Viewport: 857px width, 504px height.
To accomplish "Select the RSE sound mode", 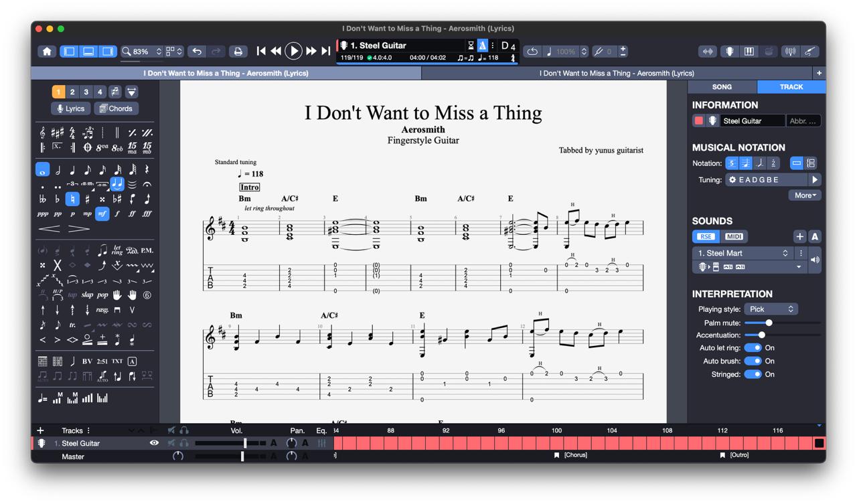I will pos(706,236).
